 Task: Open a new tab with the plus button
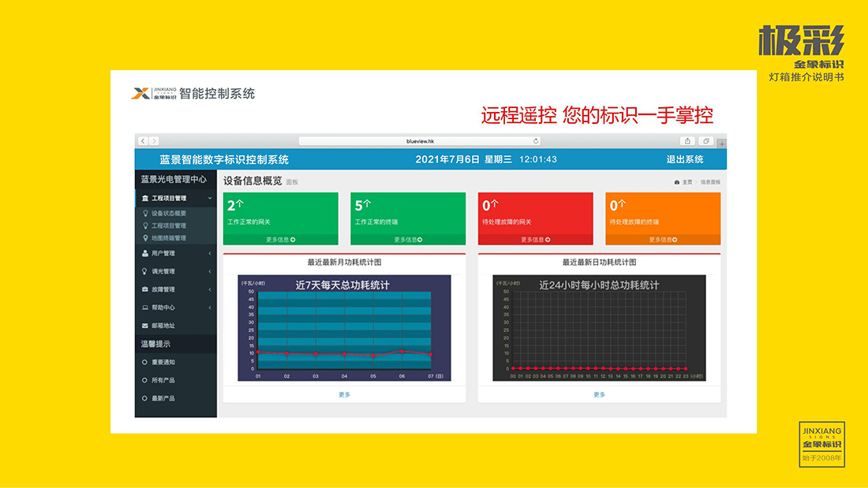[721, 143]
